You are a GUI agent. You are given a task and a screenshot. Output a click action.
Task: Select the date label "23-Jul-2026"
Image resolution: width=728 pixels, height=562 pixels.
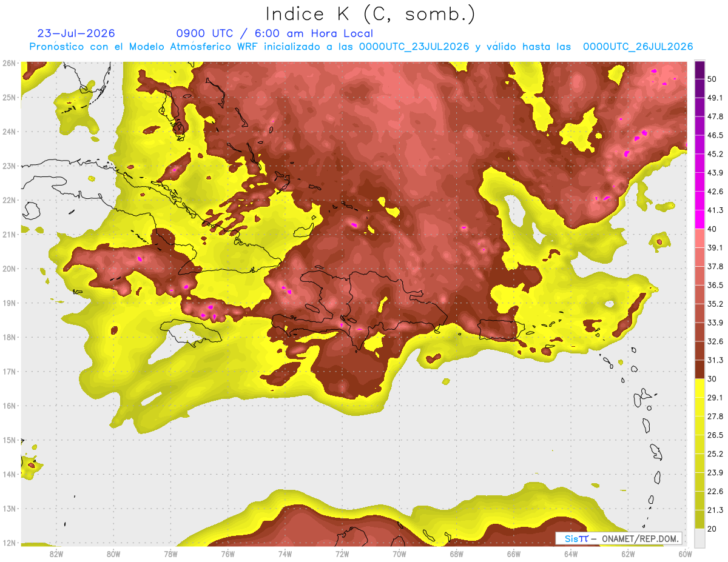tap(76, 33)
